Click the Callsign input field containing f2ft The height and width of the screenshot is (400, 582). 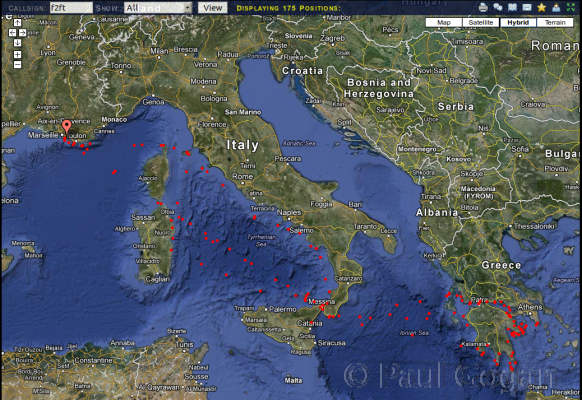(71, 8)
